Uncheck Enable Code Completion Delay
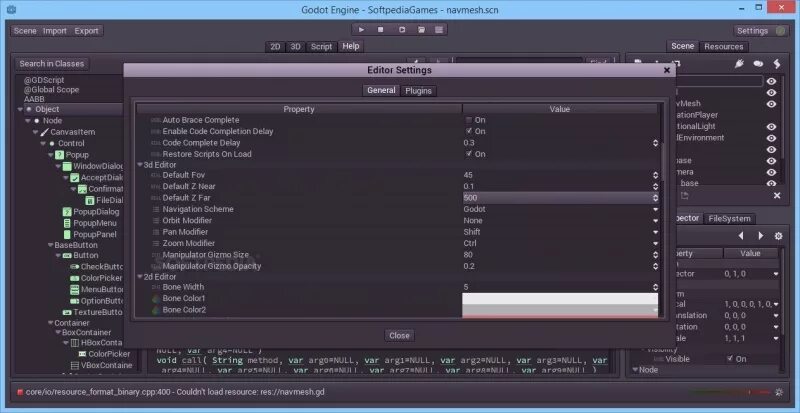Image resolution: width=800 pixels, height=413 pixels. (x=469, y=131)
